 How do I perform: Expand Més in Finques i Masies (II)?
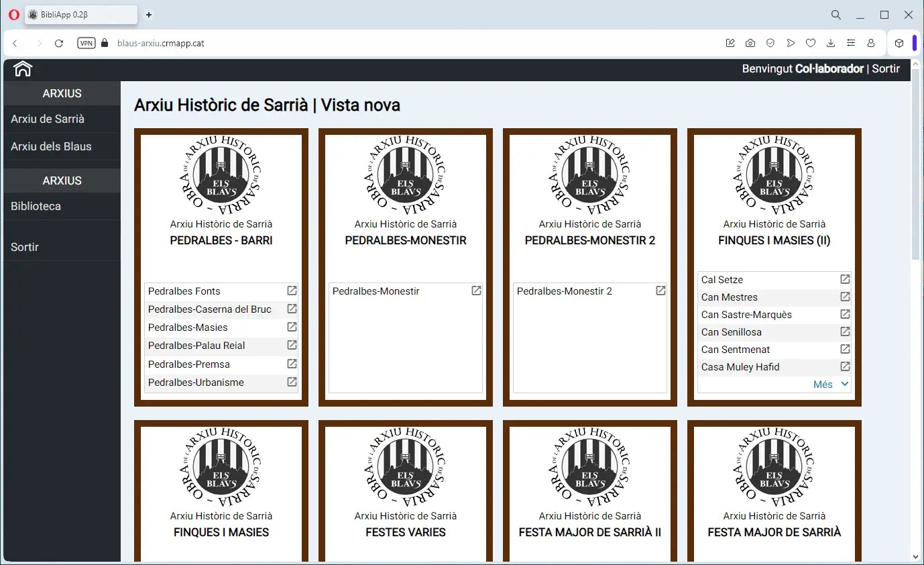click(831, 384)
